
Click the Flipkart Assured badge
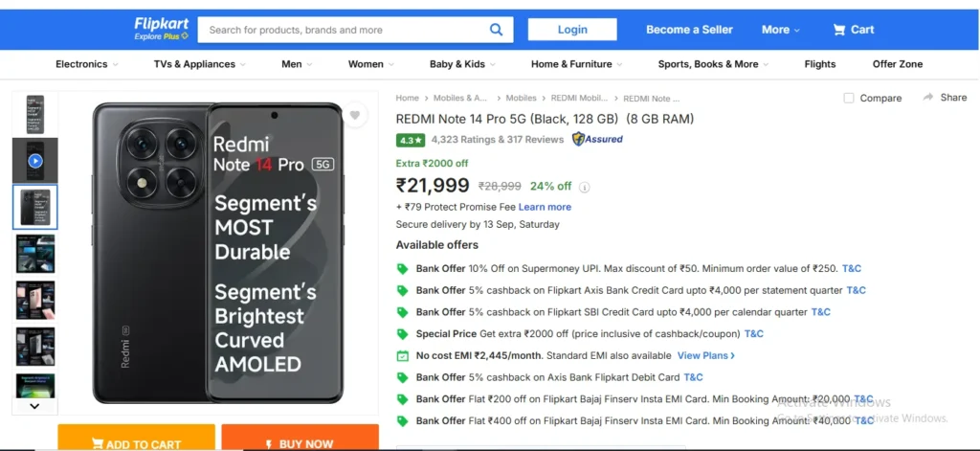[597, 139]
